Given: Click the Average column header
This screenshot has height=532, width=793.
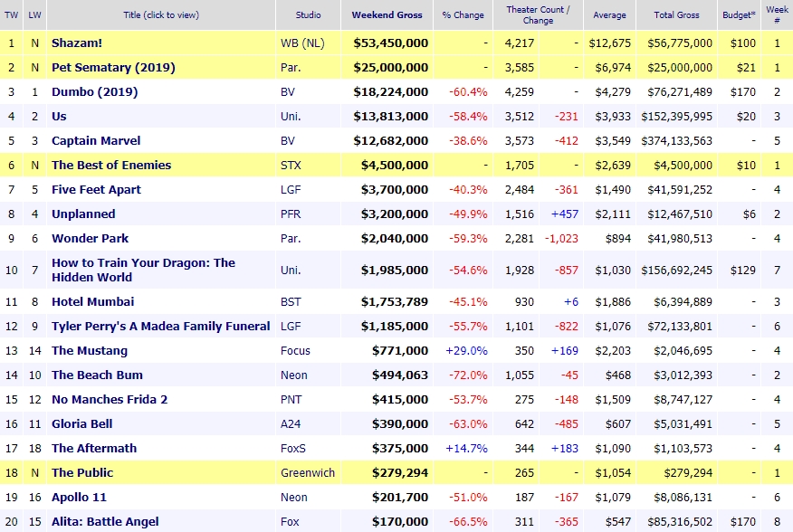Looking at the screenshot, I should click(609, 15).
